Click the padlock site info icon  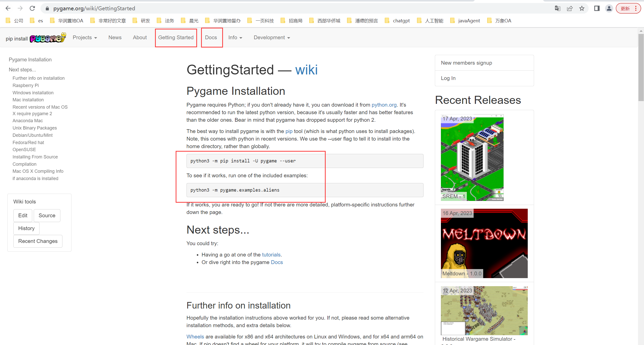pyautogui.click(x=47, y=9)
